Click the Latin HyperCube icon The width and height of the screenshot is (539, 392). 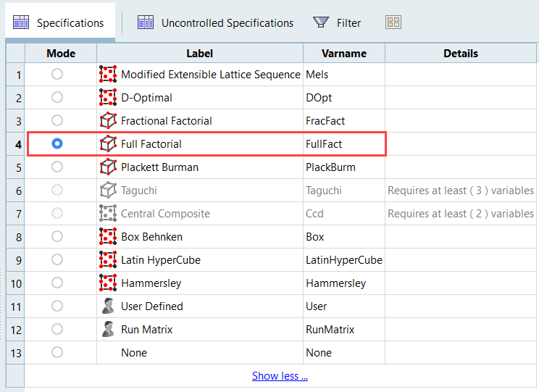108,259
